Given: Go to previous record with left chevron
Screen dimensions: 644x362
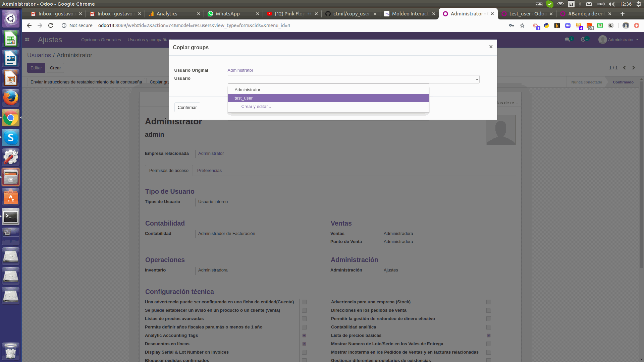Looking at the screenshot, I should pos(625,68).
